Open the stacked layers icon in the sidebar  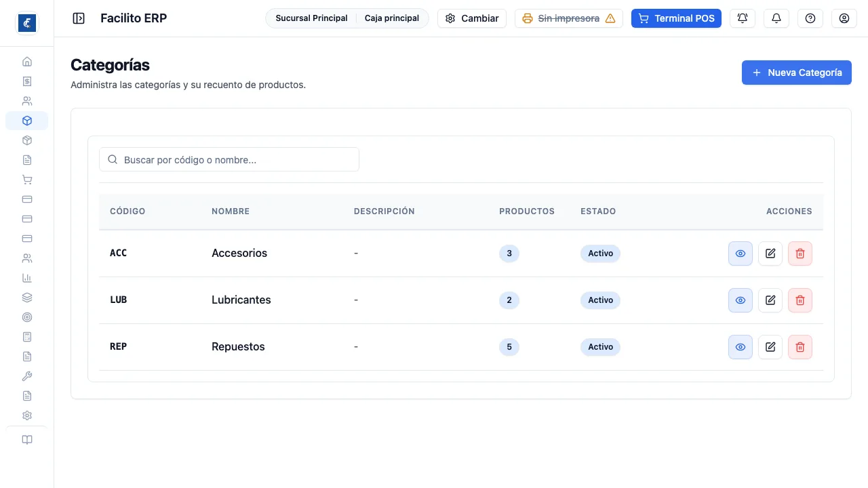(x=27, y=298)
